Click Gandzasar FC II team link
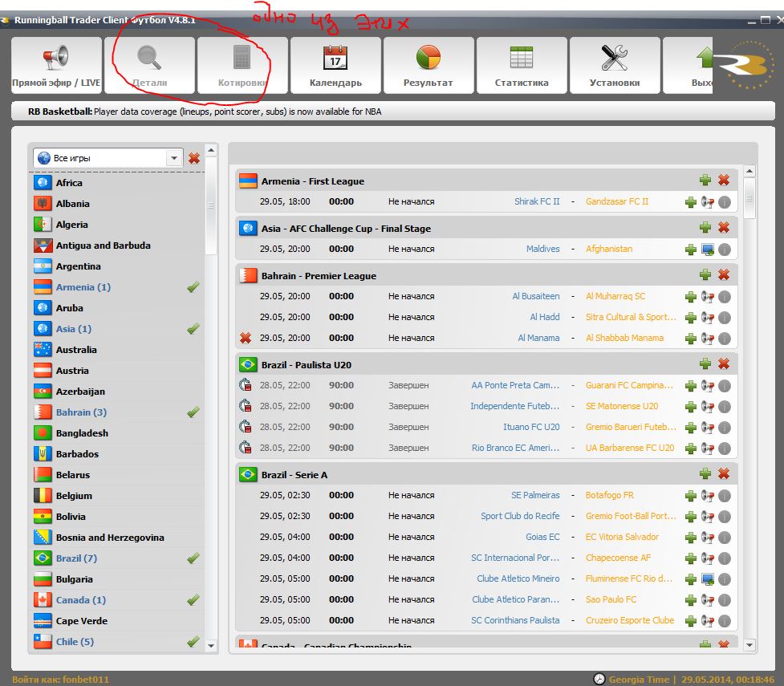Image resolution: width=784 pixels, height=686 pixels. 617,201
